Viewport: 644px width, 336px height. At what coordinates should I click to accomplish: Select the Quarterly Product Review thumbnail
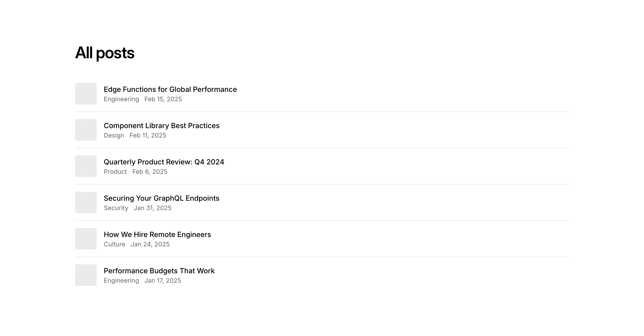pyautogui.click(x=86, y=166)
